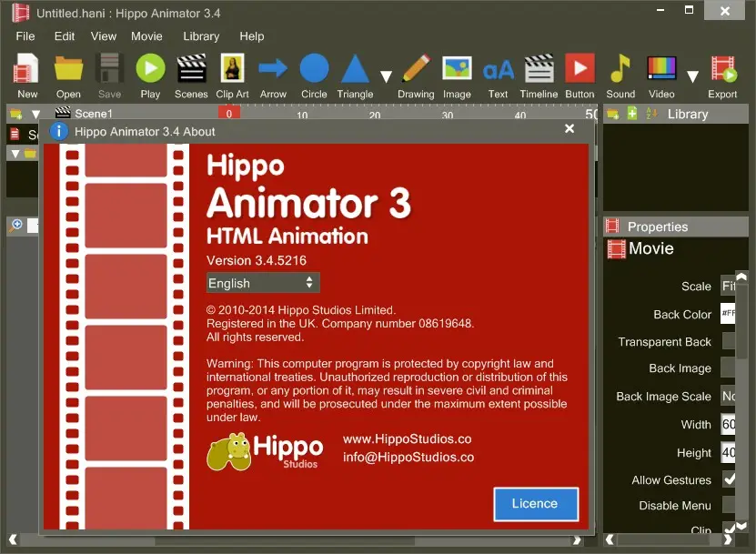
Task: Expand the media dropdown arrow after Video
Action: pos(692,76)
